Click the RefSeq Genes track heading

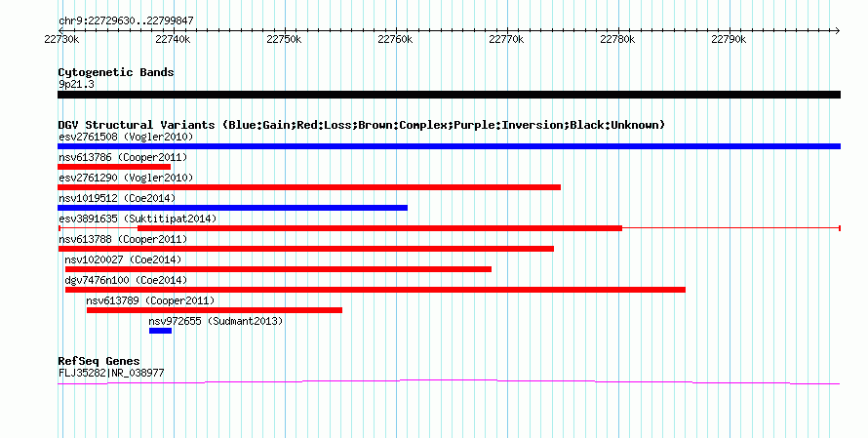pyautogui.click(x=99, y=361)
